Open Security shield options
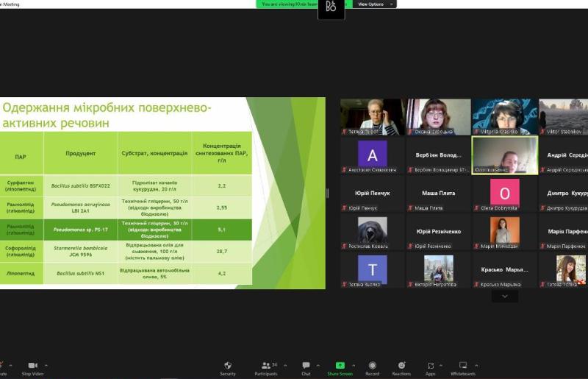The height and width of the screenshot is (379, 588). pyautogui.click(x=228, y=365)
